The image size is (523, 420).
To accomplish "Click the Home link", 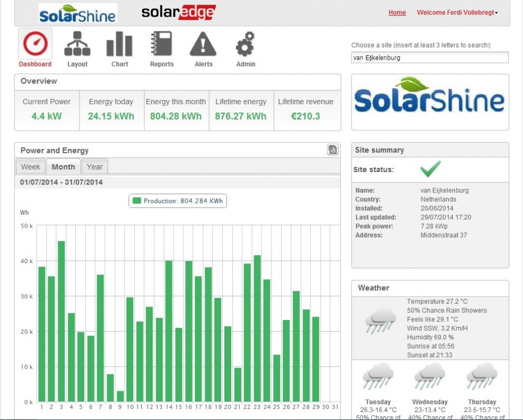I will [x=397, y=13].
